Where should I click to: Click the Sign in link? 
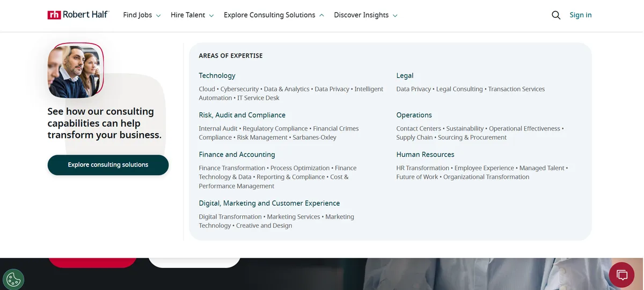click(x=581, y=15)
